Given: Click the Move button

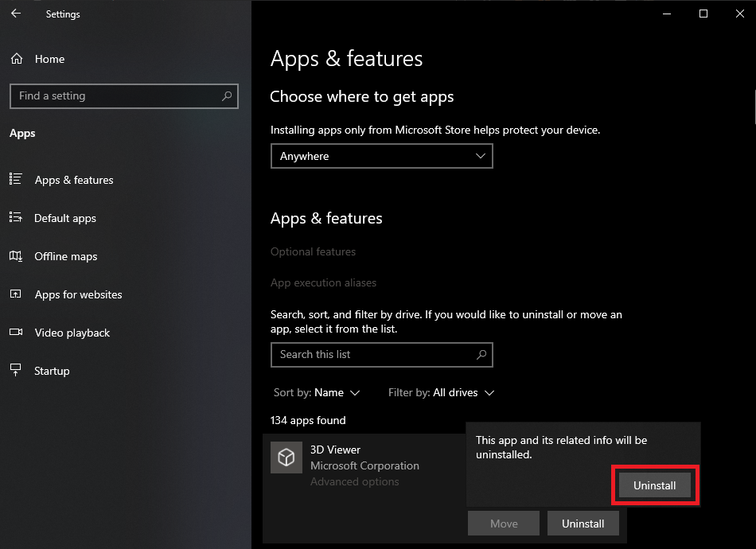Looking at the screenshot, I should pos(504,524).
